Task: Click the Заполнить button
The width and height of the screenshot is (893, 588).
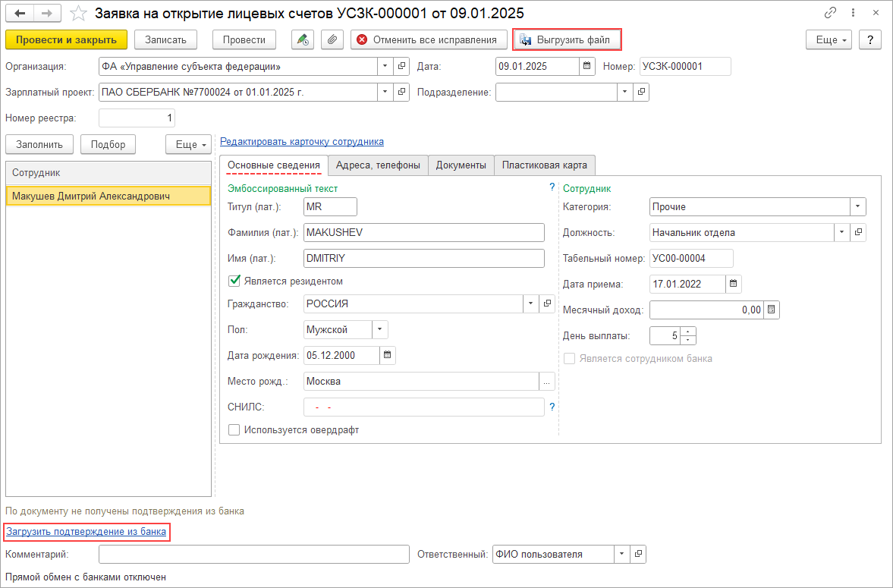Action: (x=39, y=144)
